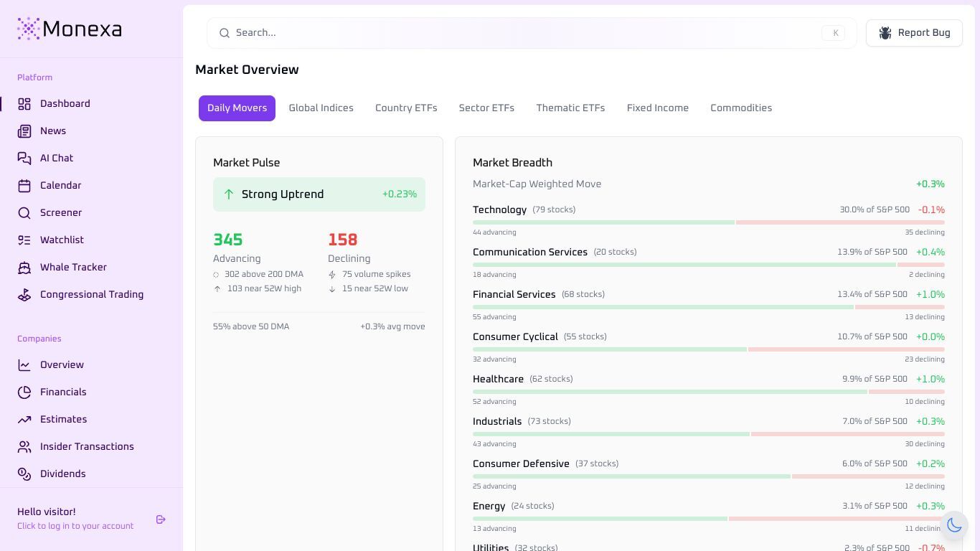Open AI Chat bubble icon
980x551 pixels.
(x=24, y=159)
